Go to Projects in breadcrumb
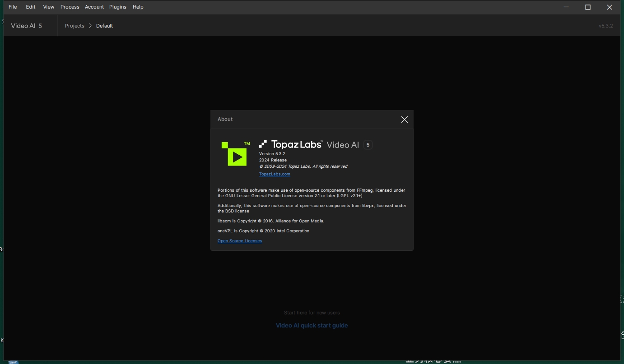The height and width of the screenshot is (364, 624). [x=75, y=26]
